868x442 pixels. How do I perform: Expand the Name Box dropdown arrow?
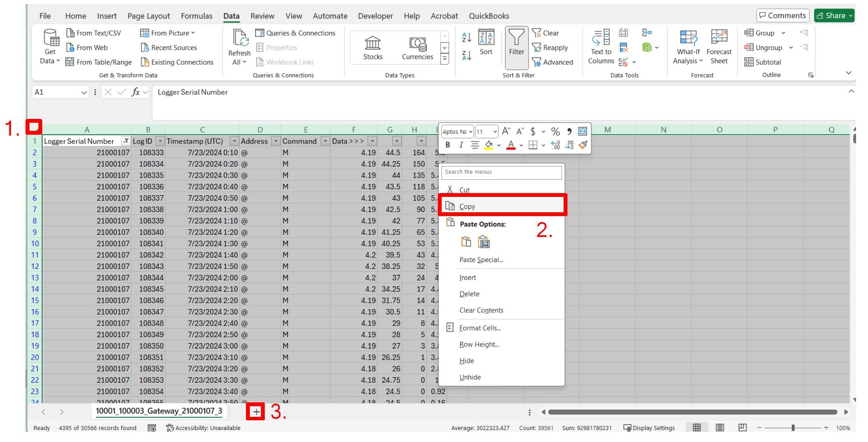click(84, 92)
